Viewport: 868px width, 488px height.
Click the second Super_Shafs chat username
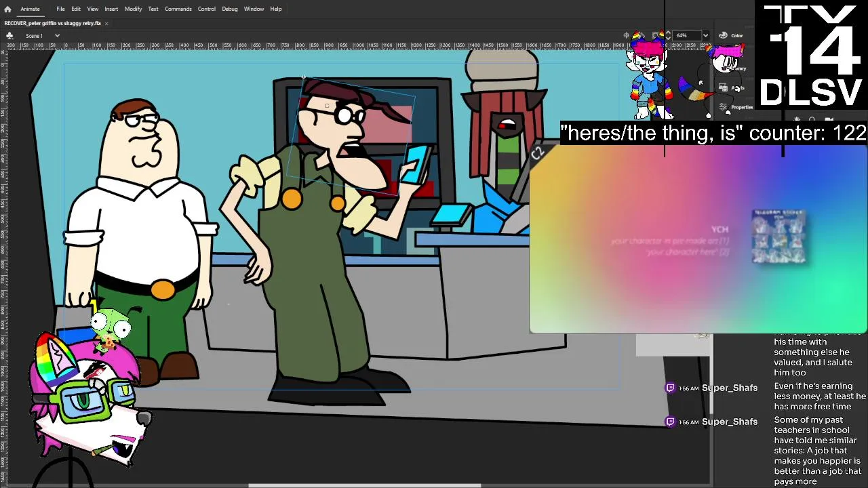click(x=730, y=422)
